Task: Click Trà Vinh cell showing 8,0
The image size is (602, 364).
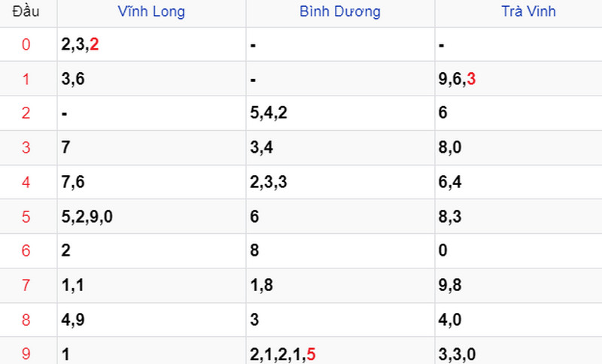Action: coord(450,147)
